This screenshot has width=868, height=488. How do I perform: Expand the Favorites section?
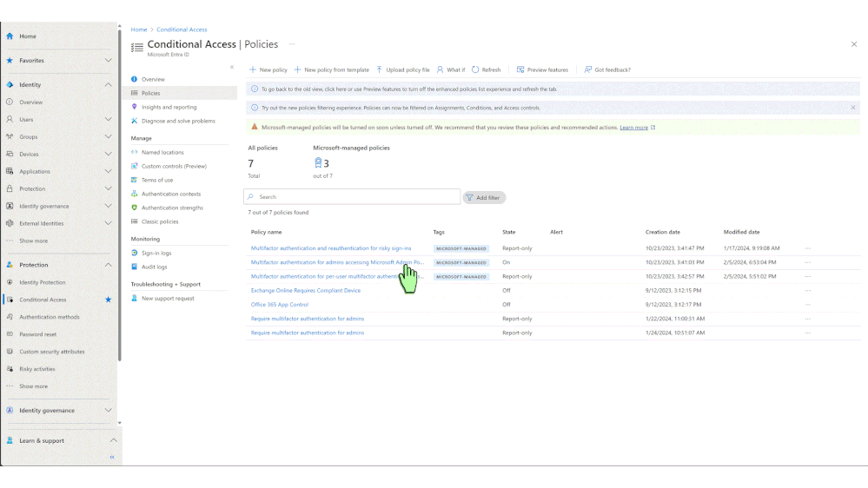pos(109,61)
